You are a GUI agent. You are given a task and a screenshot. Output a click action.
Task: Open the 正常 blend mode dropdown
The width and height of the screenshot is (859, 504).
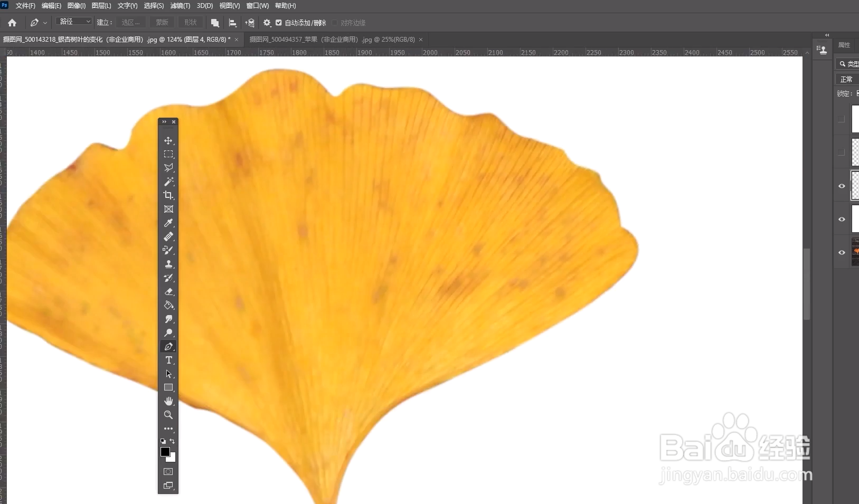[848, 79]
